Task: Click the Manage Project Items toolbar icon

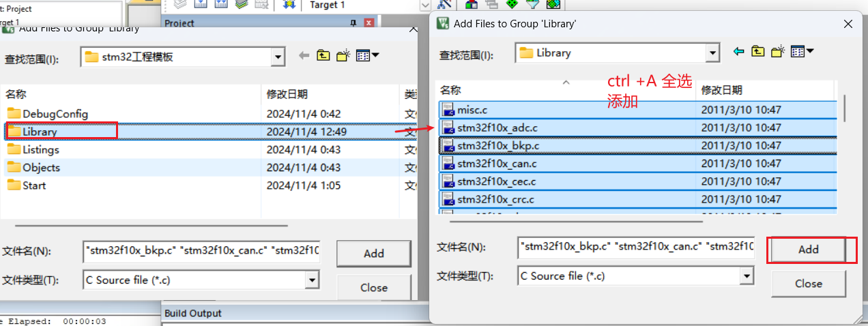Action: point(472,4)
